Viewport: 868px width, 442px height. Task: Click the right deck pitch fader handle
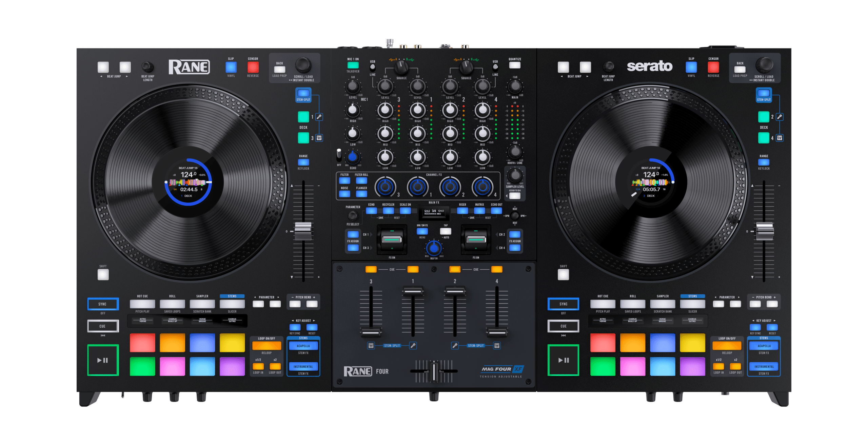point(765,231)
